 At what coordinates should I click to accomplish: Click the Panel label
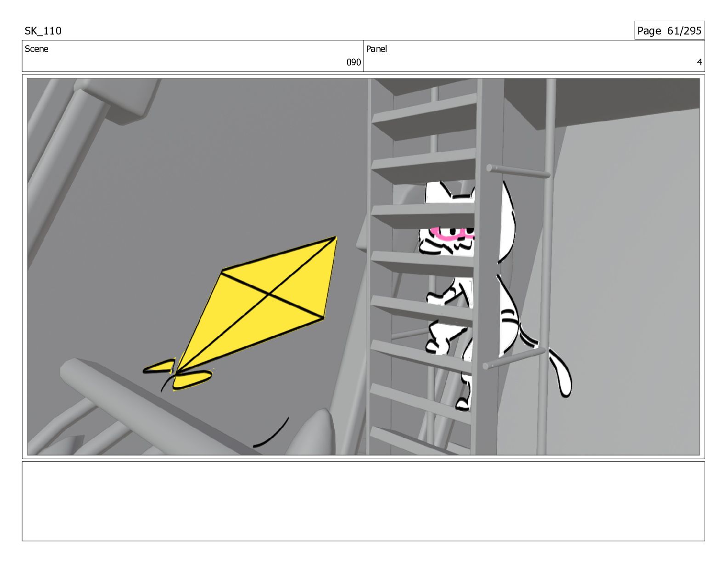click(x=376, y=49)
